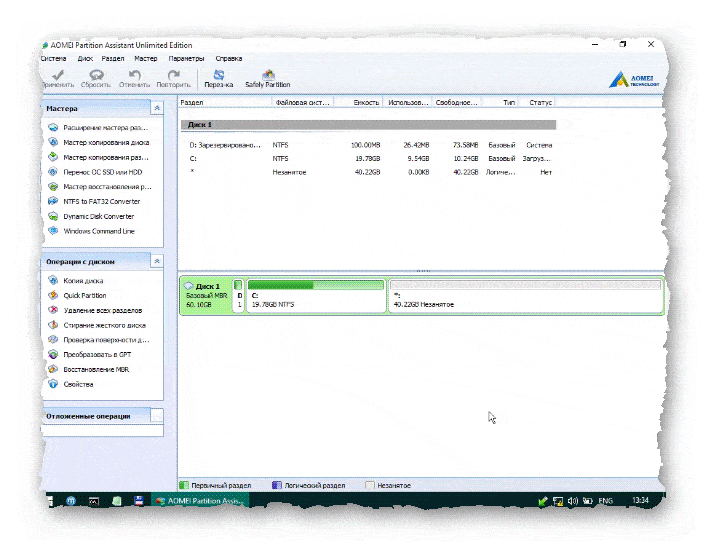Open the Раздел menu
The width and height of the screenshot is (704, 544).
(x=113, y=58)
